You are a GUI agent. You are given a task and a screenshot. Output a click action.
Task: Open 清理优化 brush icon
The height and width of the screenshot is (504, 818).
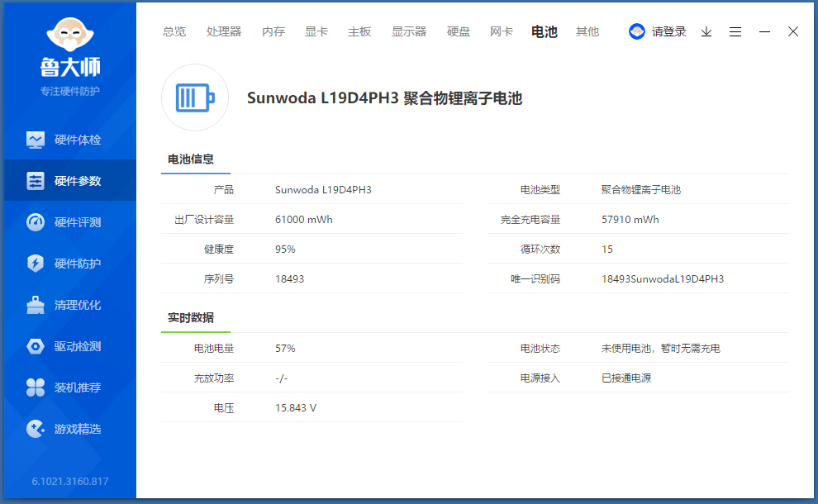[x=36, y=305]
